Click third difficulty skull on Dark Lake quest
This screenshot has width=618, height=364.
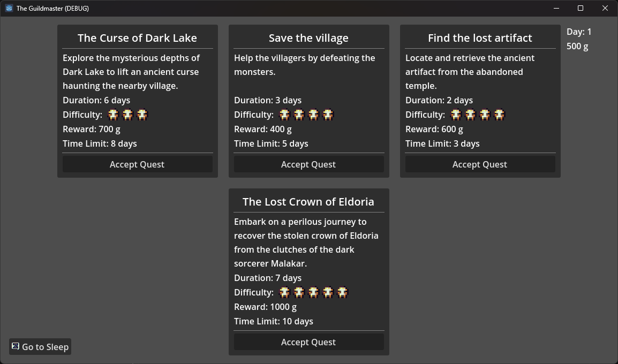coord(142,115)
